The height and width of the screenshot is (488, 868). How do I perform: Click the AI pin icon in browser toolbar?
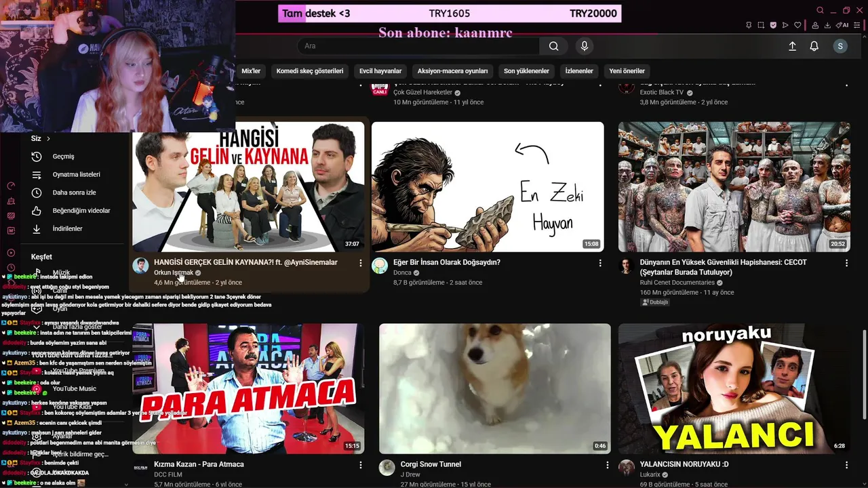(843, 25)
